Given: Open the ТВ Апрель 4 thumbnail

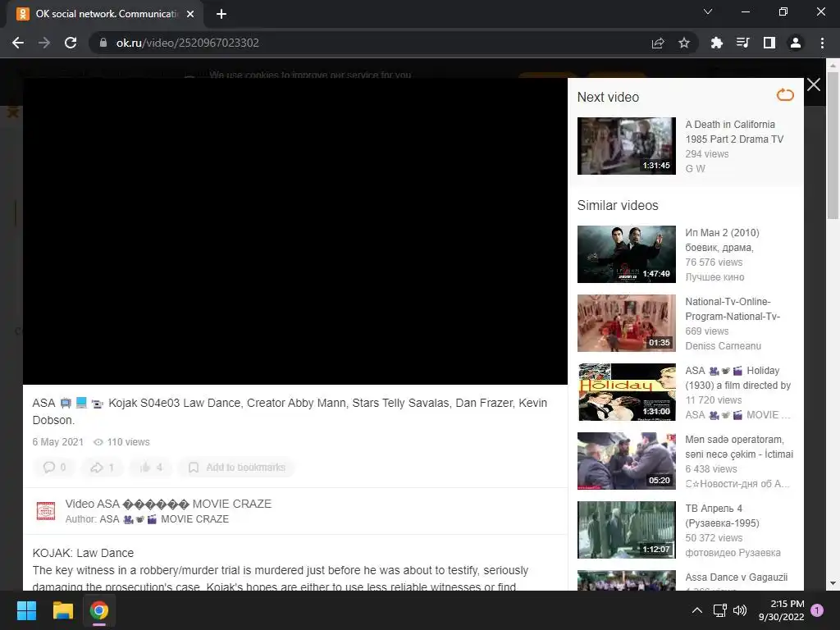Looking at the screenshot, I should point(626,530).
